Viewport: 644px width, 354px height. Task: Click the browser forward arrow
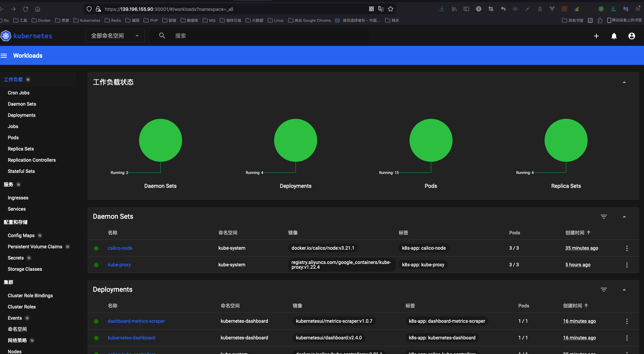(x=13, y=9)
